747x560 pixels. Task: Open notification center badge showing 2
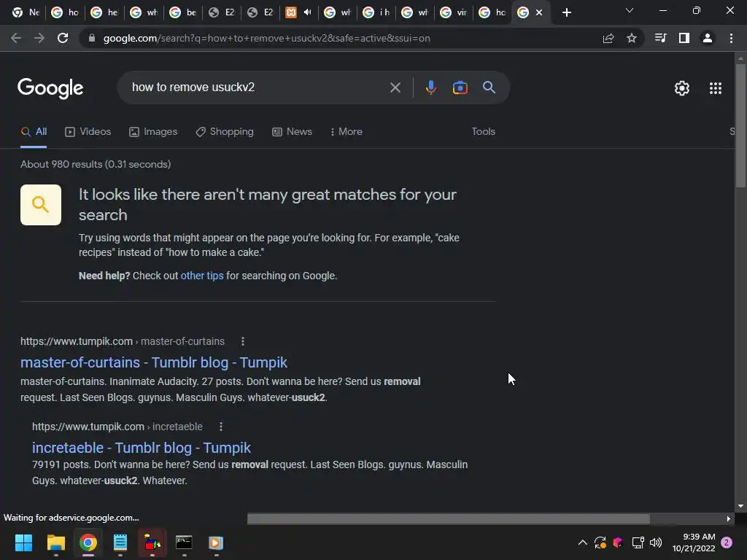pos(727,542)
